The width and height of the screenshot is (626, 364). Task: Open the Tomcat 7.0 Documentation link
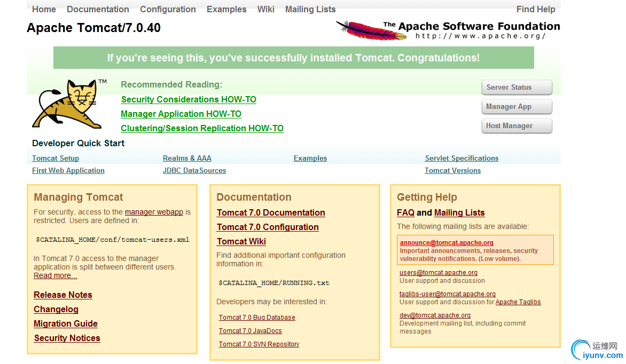271,212
